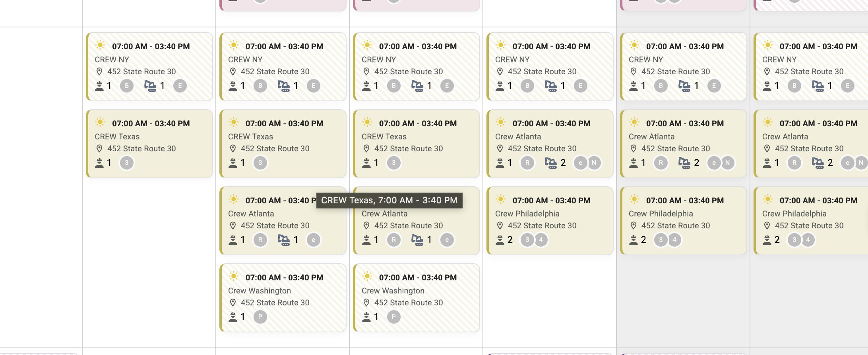Select the "R" avatar on the leftmost Crew Atlanta card

coord(260,240)
